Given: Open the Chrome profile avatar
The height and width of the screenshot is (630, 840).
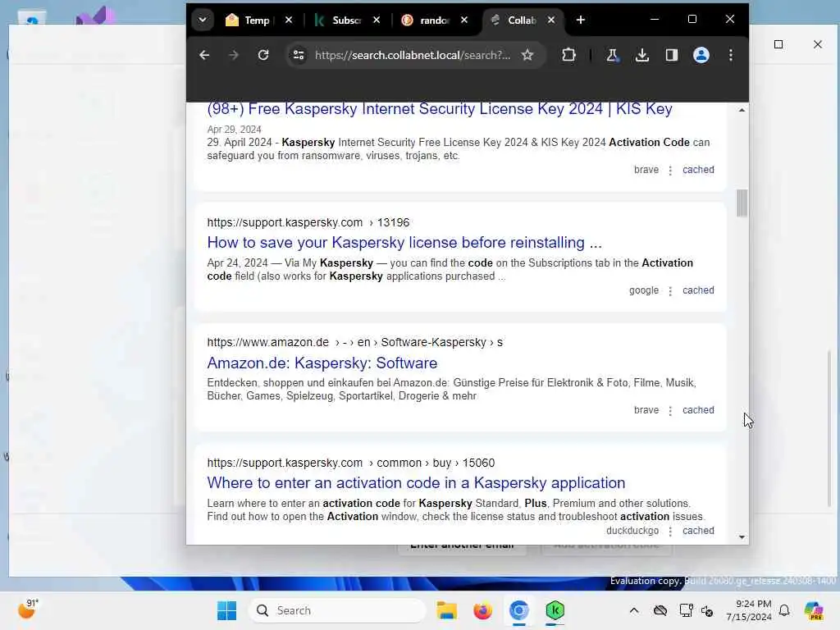Looking at the screenshot, I should 701,55.
